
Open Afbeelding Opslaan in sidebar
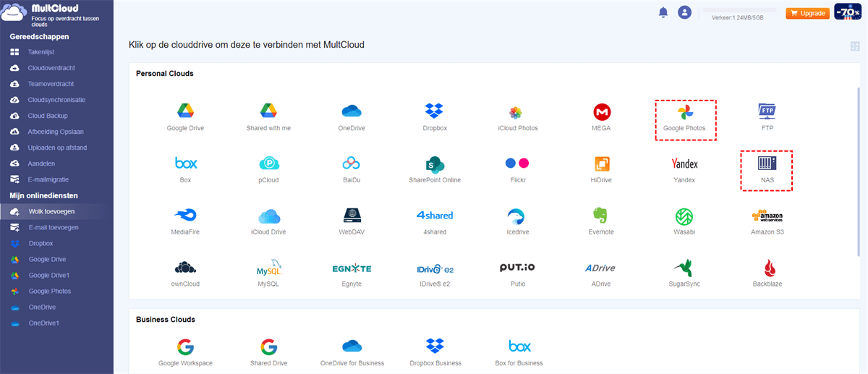(x=56, y=132)
